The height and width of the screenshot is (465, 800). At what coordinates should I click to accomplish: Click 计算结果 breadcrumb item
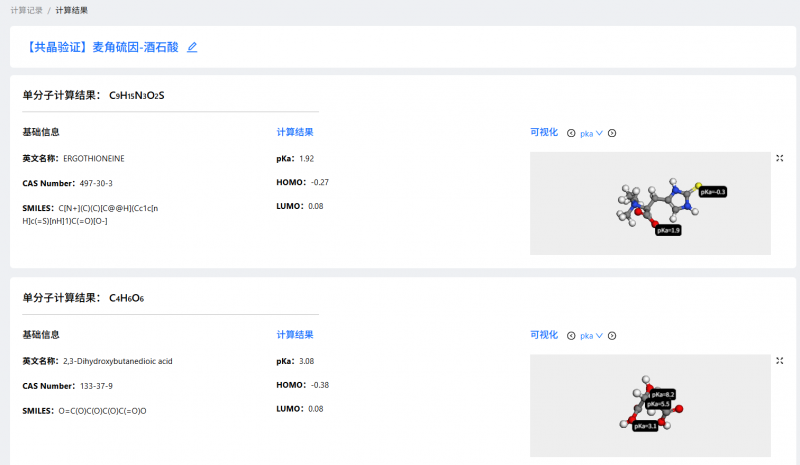(x=72, y=10)
